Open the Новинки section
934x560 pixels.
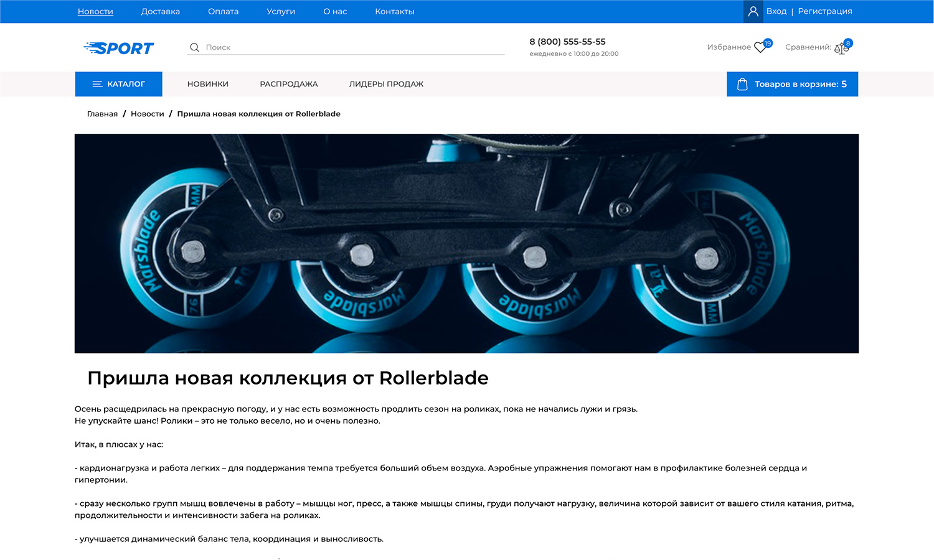pos(208,84)
